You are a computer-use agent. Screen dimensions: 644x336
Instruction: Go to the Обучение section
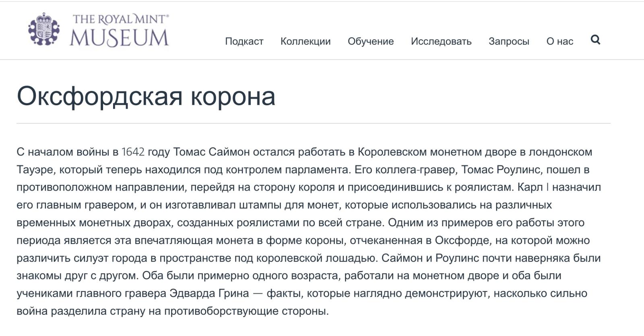371,41
